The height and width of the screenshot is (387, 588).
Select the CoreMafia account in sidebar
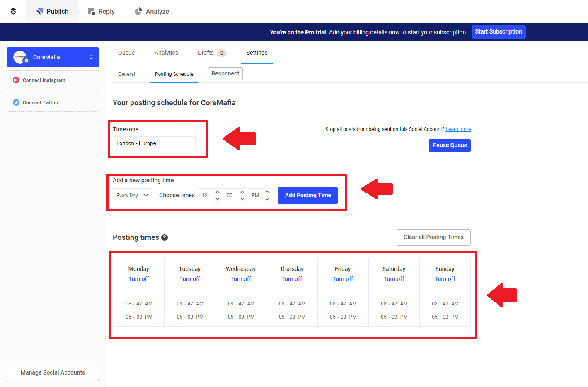(53, 57)
